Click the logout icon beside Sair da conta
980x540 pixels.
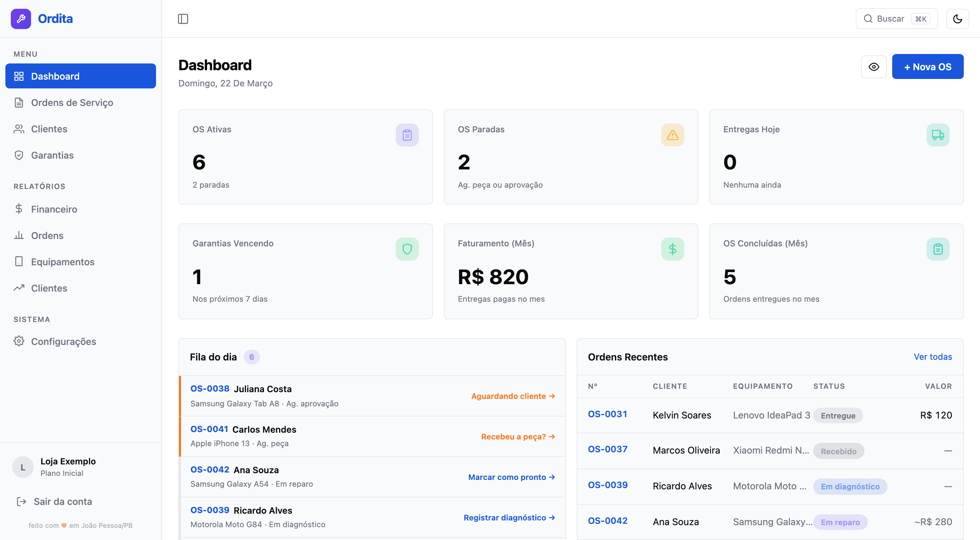tap(21, 501)
